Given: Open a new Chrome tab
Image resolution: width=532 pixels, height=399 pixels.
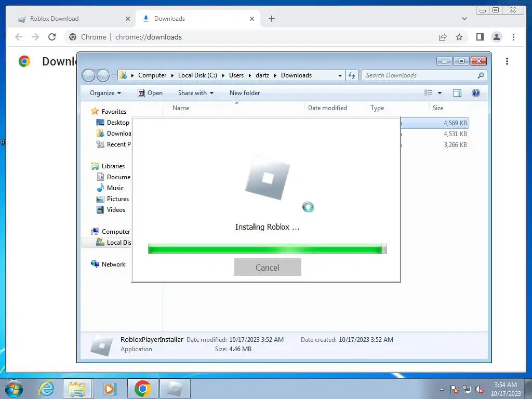Looking at the screenshot, I should [x=271, y=19].
